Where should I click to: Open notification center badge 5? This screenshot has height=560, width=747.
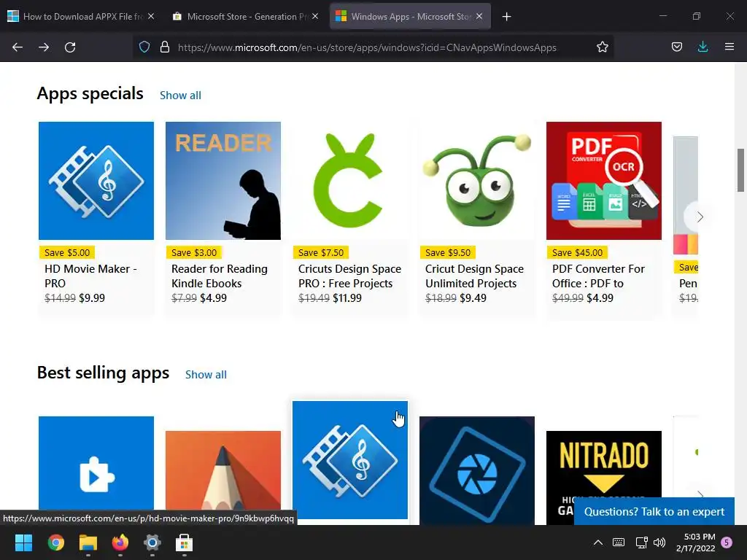click(727, 542)
